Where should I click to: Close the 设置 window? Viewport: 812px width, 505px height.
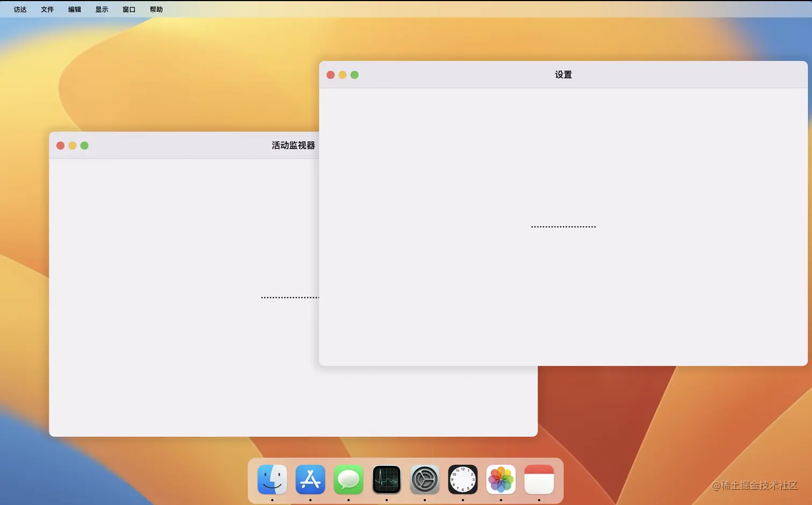331,75
